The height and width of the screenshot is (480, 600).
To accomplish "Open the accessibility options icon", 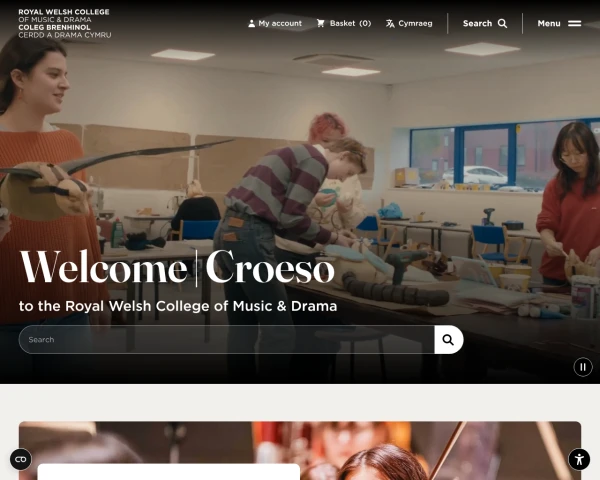I will pos(579,459).
